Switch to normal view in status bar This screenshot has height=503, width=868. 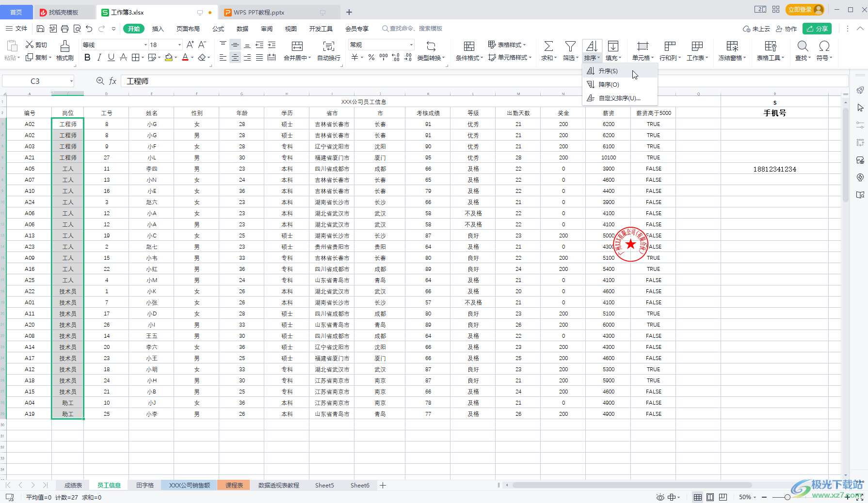pos(697,497)
